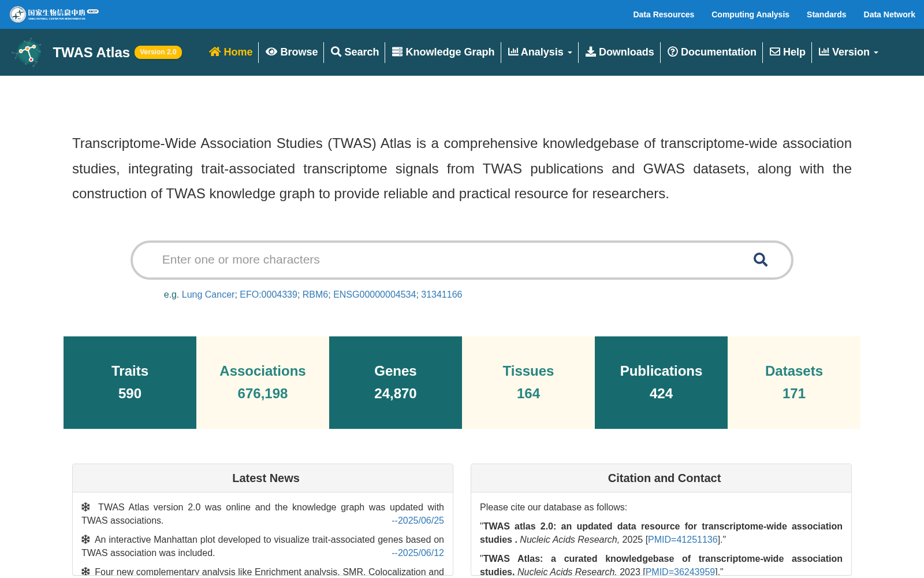Open the Data Network top link

pos(889,14)
